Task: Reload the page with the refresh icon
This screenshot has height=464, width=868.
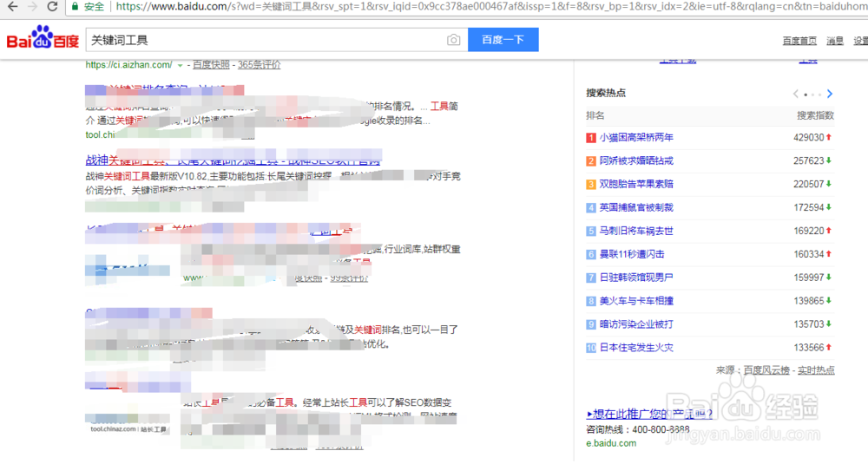Action: click(53, 7)
